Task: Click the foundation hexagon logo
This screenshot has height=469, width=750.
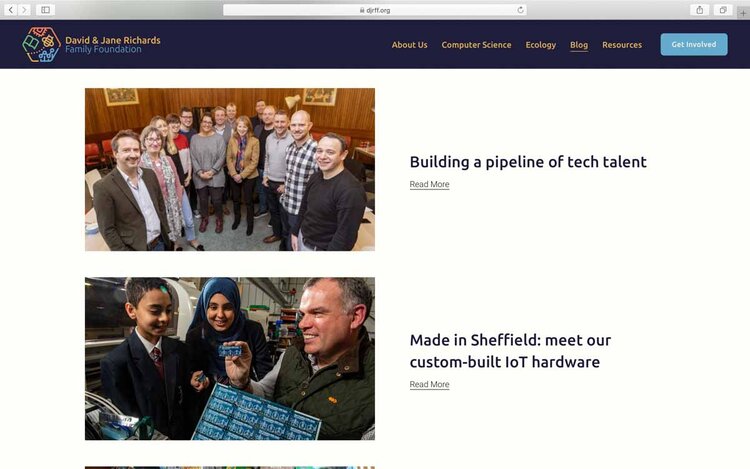Action: pos(41,44)
